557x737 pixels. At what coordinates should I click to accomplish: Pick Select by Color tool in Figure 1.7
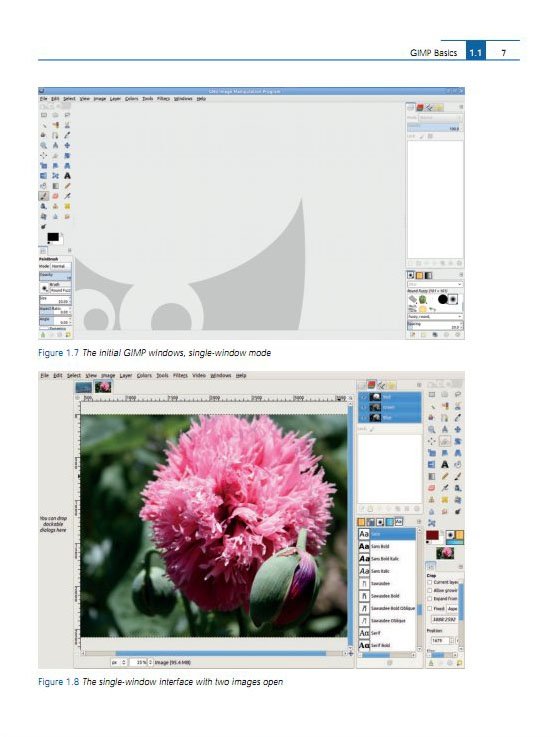(x=55, y=125)
